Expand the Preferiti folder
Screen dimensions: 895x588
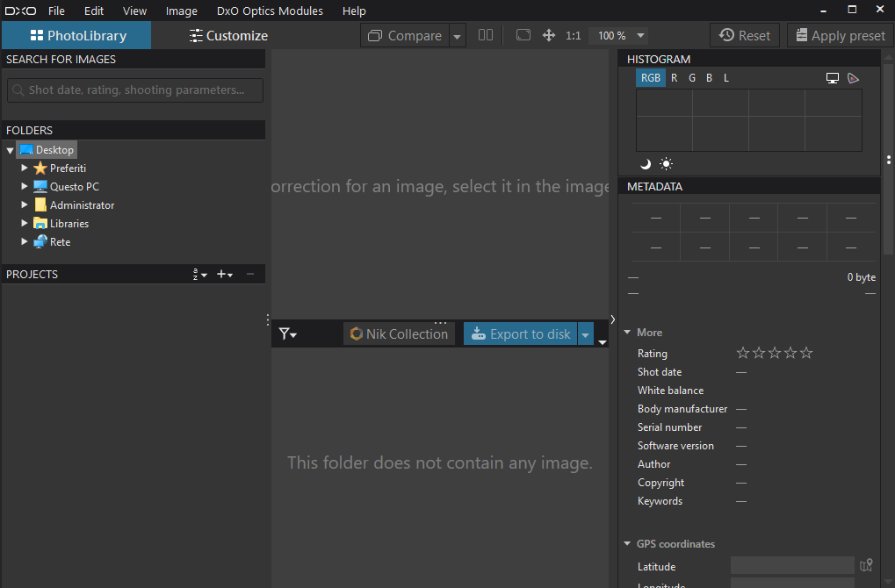pos(24,168)
